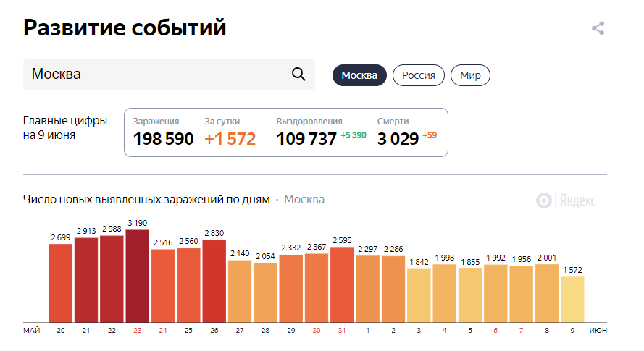The width and height of the screenshot is (644, 351).
Task: Switch to the Россия tab
Action: tap(419, 75)
